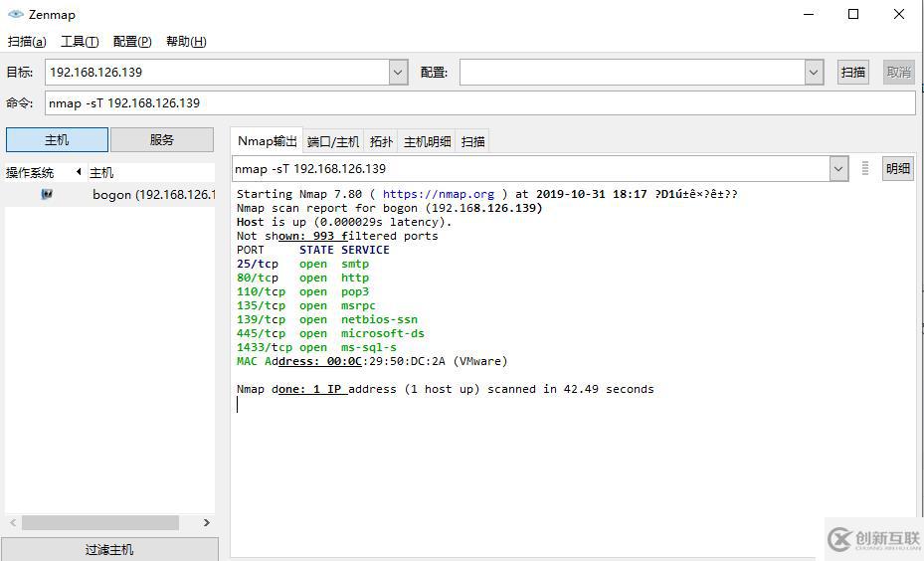Switch to the 主机明细 tab
Screen dimensions: 924x561
[427, 142]
